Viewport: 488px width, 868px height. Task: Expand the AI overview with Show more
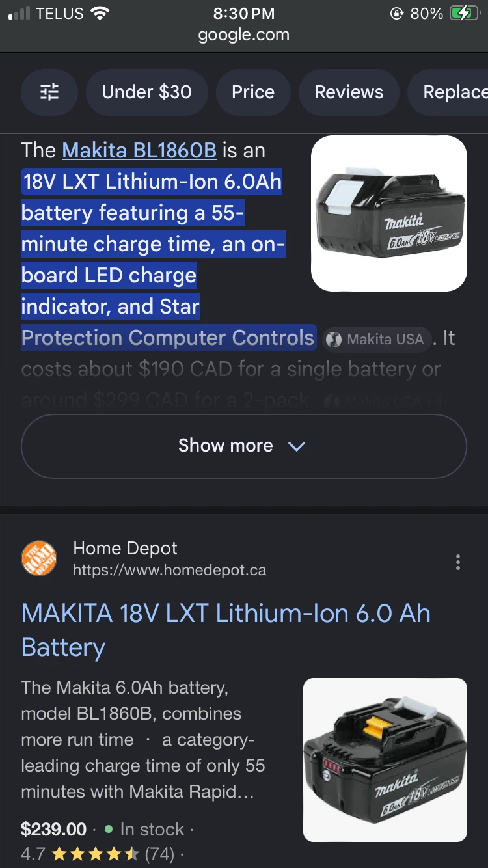(244, 446)
